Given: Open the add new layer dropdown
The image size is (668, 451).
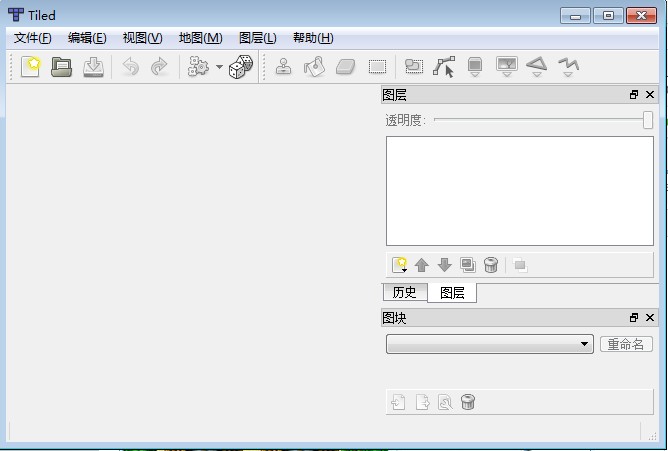Looking at the screenshot, I should [399, 265].
